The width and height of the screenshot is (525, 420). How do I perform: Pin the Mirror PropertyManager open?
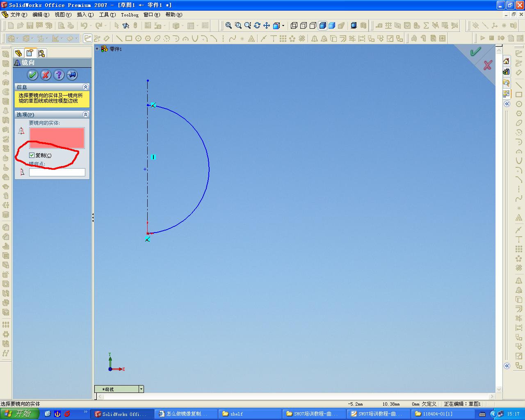(72, 75)
